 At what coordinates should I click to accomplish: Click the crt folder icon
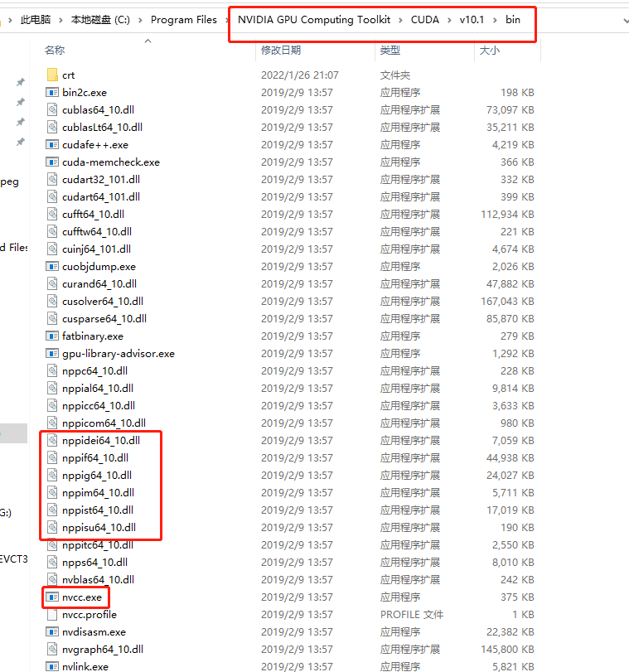[52, 75]
